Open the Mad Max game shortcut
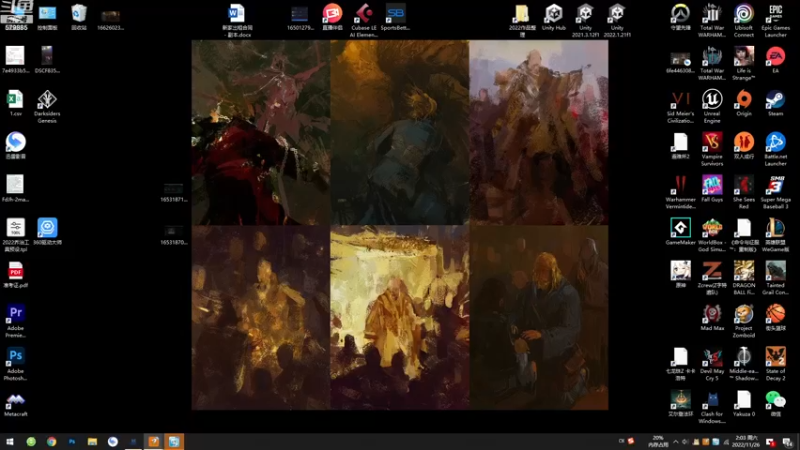 click(712, 317)
